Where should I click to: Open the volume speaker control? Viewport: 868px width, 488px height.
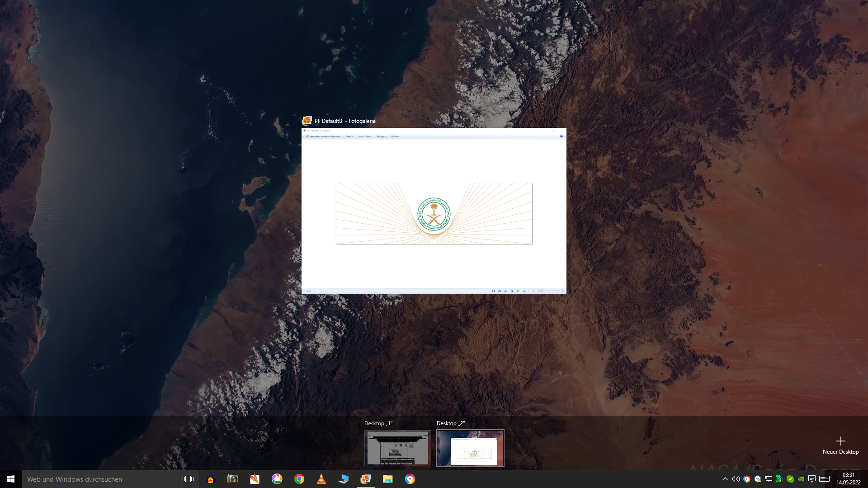[736, 479]
